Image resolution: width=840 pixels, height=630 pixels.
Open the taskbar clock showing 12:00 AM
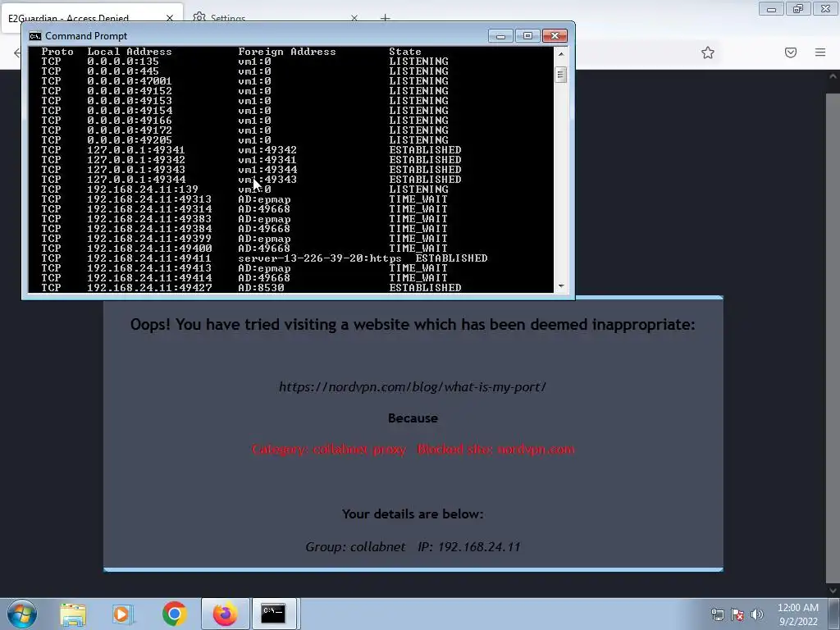coord(797,614)
